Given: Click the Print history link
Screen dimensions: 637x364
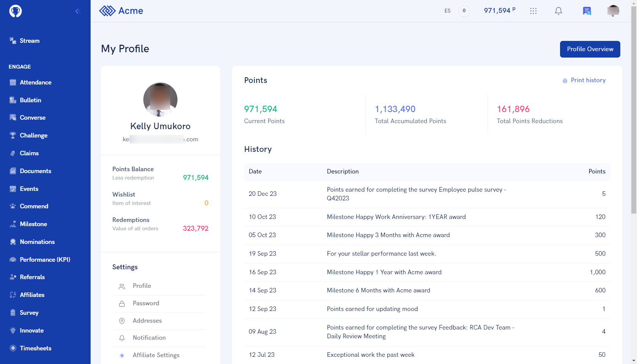Looking at the screenshot, I should click(588, 80).
